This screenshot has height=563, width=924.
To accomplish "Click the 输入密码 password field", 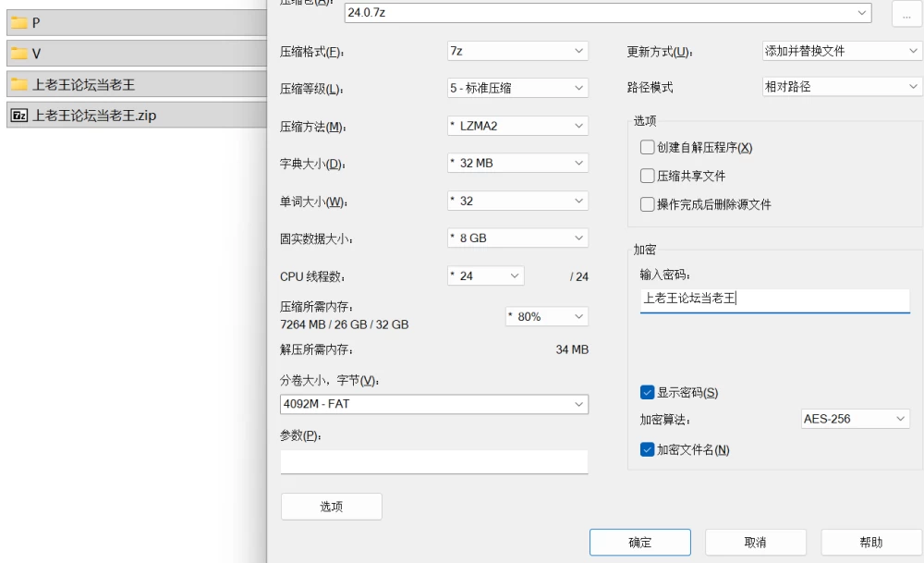I will tap(775, 300).
